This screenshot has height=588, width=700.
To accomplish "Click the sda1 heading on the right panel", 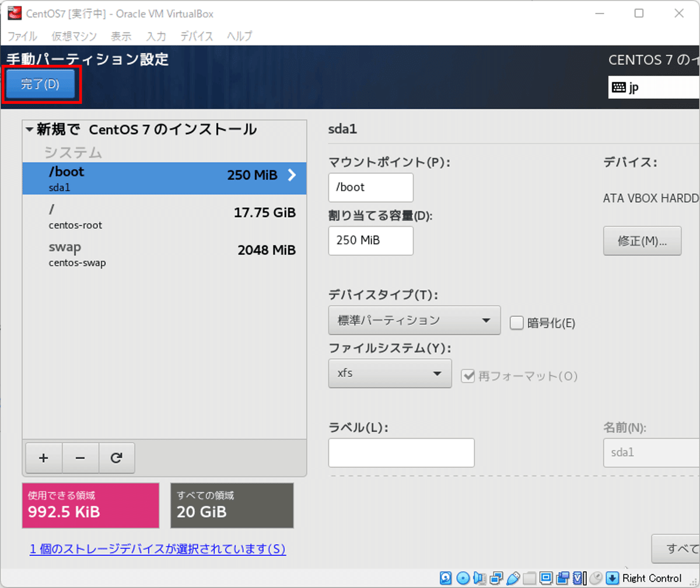I will coord(342,129).
